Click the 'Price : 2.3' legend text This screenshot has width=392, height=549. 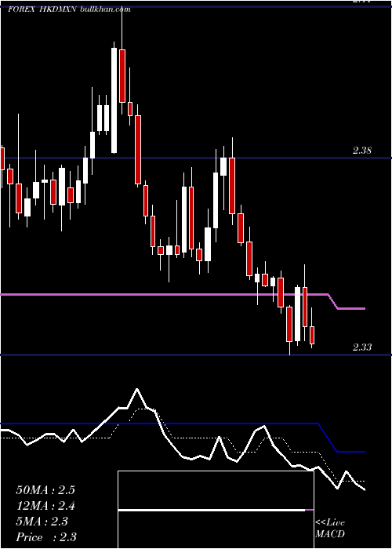[x=46, y=537]
